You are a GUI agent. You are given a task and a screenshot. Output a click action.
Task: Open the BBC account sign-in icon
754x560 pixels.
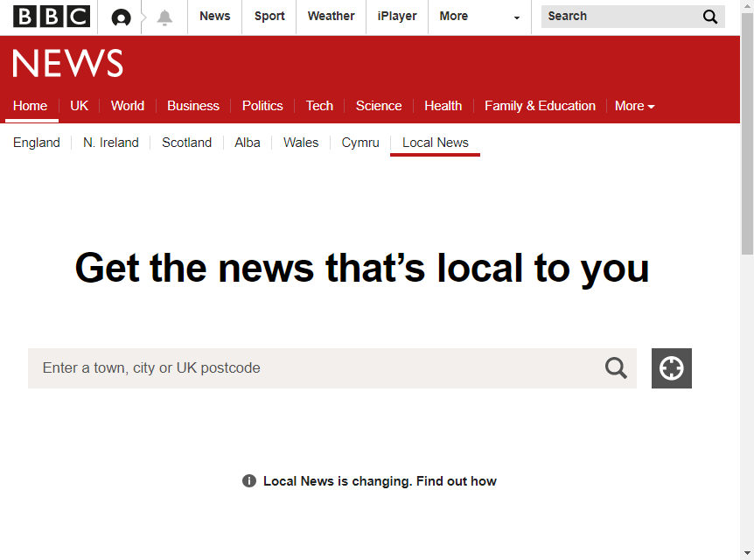tap(122, 17)
